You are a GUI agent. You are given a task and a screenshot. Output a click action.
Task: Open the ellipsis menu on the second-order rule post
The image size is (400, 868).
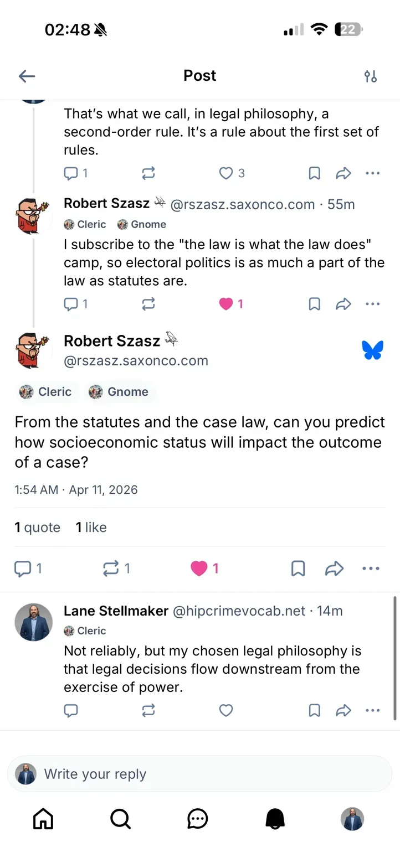coord(372,173)
